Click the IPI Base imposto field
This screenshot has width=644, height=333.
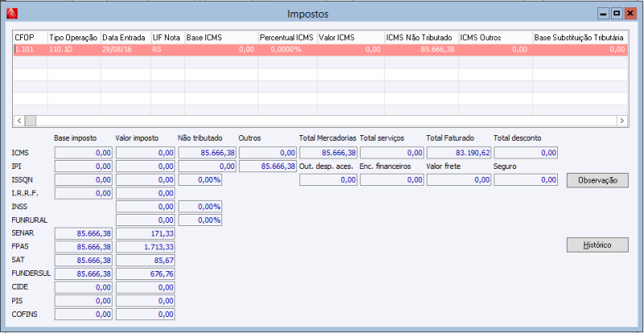(x=84, y=166)
